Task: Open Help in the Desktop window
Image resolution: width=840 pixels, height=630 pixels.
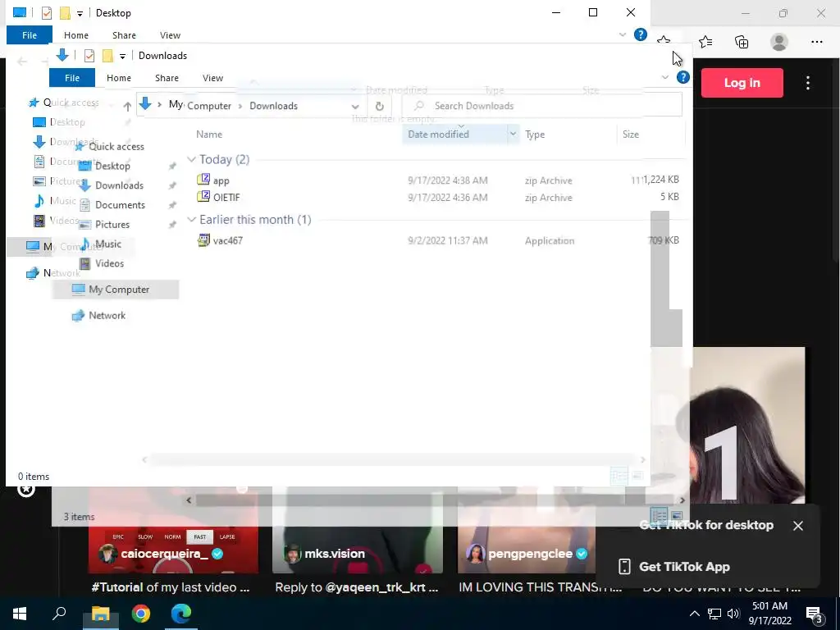Action: (640, 34)
